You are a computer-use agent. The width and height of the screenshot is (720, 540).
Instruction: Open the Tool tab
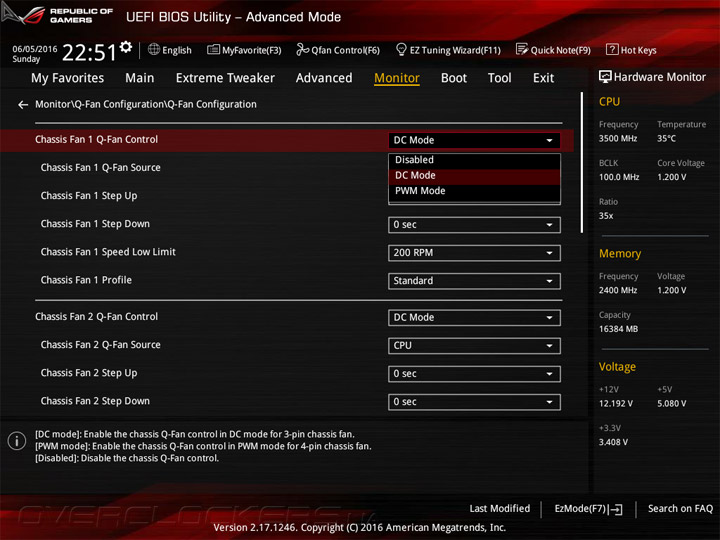tap(500, 78)
